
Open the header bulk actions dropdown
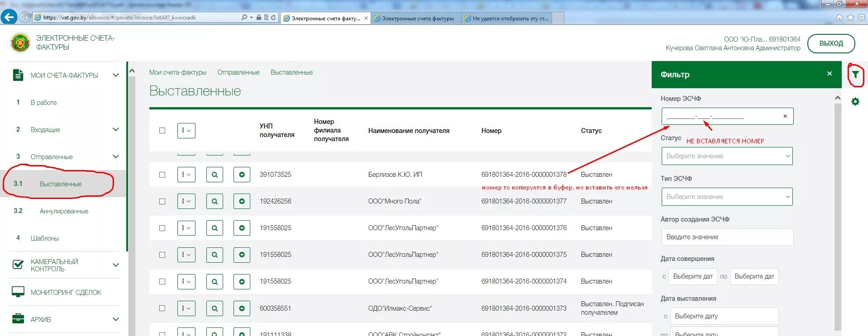click(x=186, y=130)
